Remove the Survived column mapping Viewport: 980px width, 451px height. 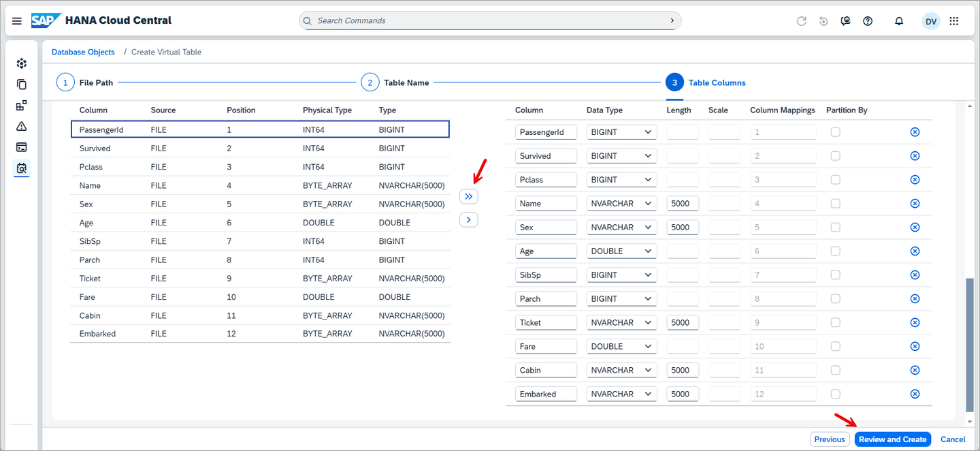(x=915, y=156)
